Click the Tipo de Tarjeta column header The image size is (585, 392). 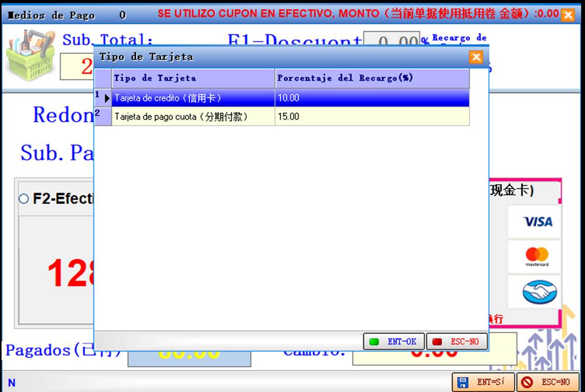coord(193,78)
